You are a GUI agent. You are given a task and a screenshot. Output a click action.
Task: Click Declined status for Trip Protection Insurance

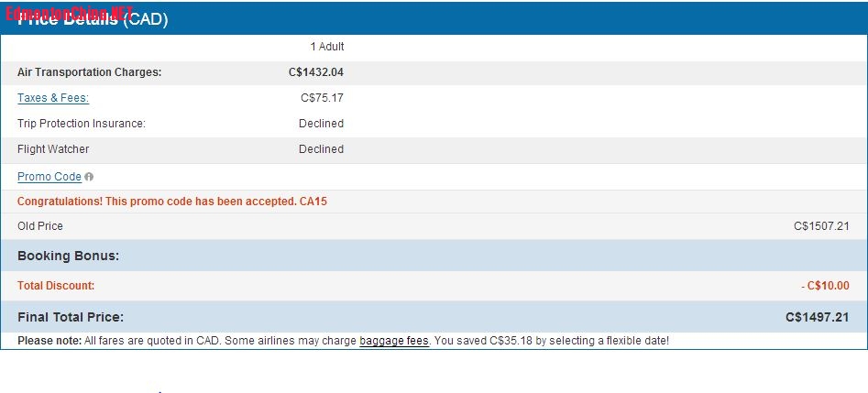(321, 124)
